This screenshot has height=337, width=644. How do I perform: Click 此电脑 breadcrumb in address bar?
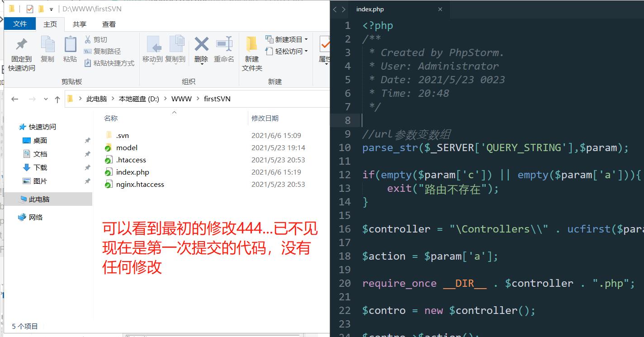coord(96,99)
